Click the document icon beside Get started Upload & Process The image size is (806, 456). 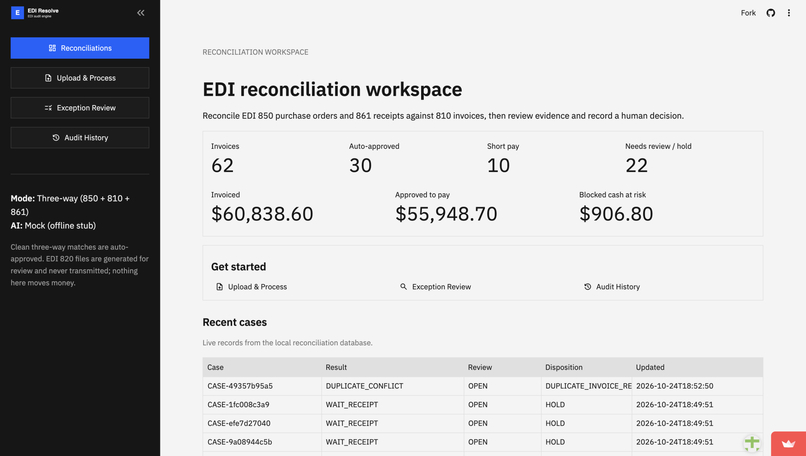(219, 287)
